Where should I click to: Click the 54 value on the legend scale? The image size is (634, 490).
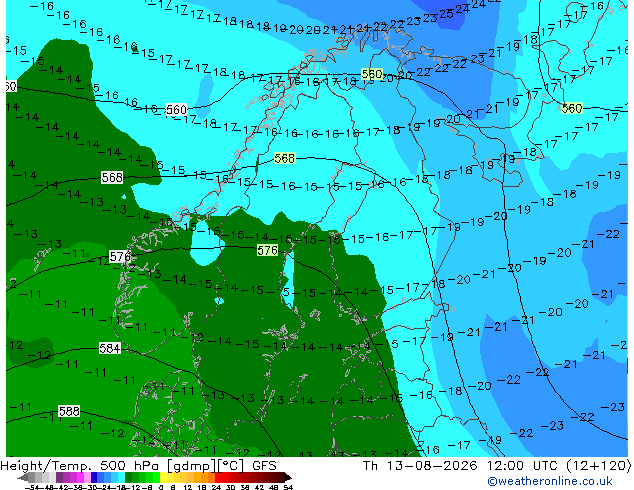point(288,487)
